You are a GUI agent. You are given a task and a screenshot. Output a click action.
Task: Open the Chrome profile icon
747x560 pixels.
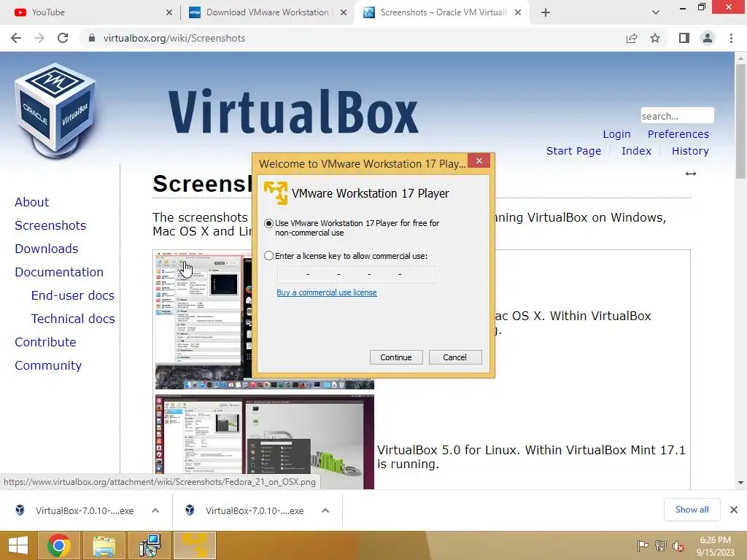pyautogui.click(x=708, y=38)
